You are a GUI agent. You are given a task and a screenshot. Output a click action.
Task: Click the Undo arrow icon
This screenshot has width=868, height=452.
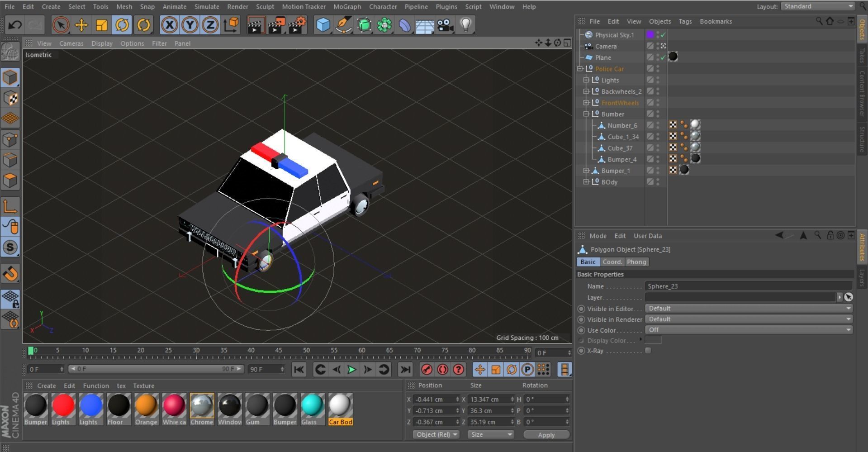15,25
